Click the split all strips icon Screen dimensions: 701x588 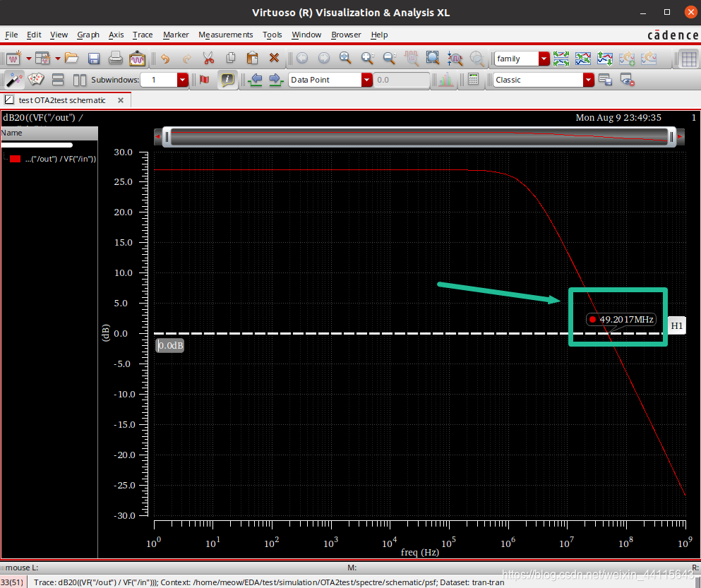pos(561,58)
